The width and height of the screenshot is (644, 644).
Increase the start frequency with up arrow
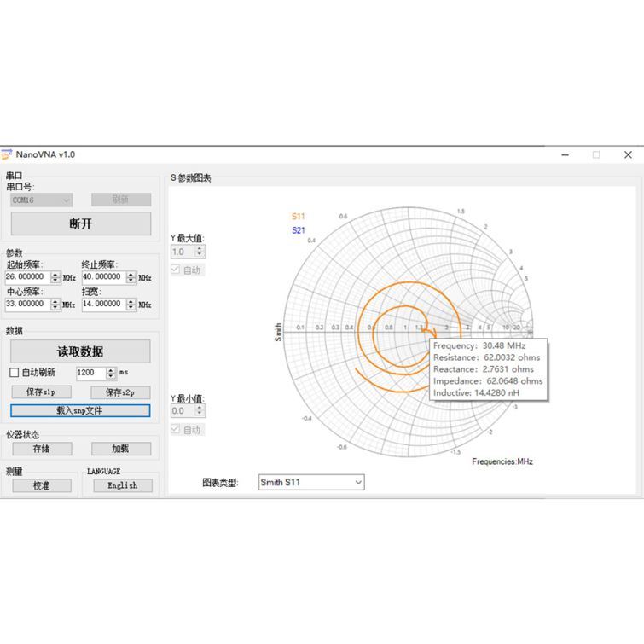coord(55,275)
